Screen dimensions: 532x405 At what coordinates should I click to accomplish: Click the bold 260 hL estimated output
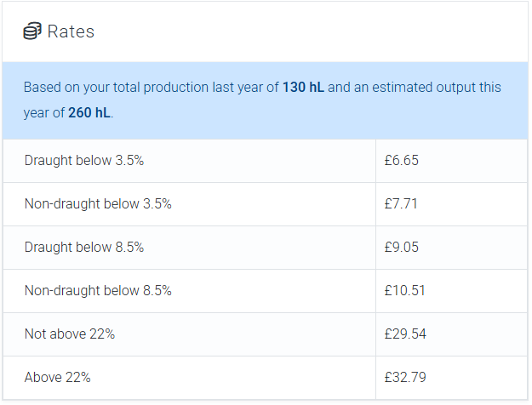pos(89,113)
